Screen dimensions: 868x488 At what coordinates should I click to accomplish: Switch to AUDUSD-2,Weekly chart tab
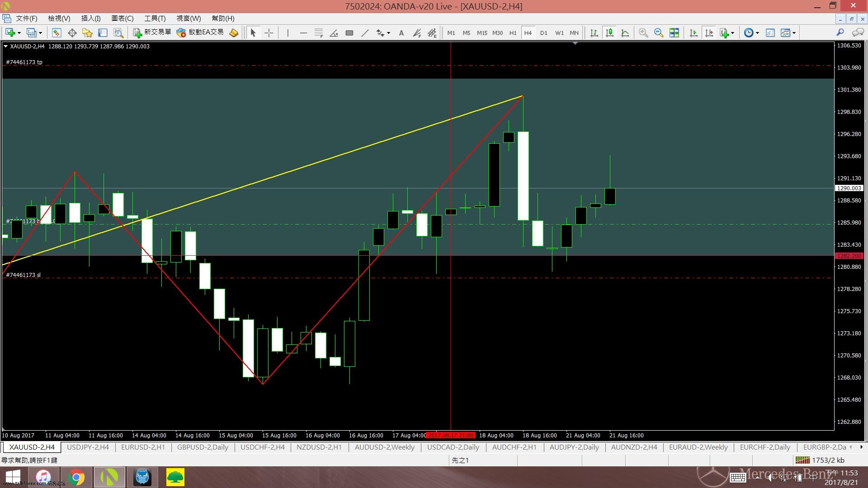pyautogui.click(x=384, y=447)
